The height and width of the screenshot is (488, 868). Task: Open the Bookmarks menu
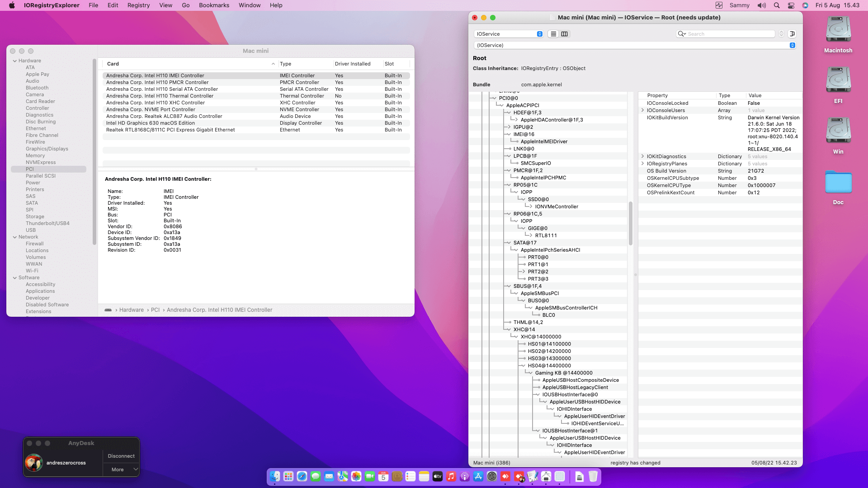(x=214, y=5)
